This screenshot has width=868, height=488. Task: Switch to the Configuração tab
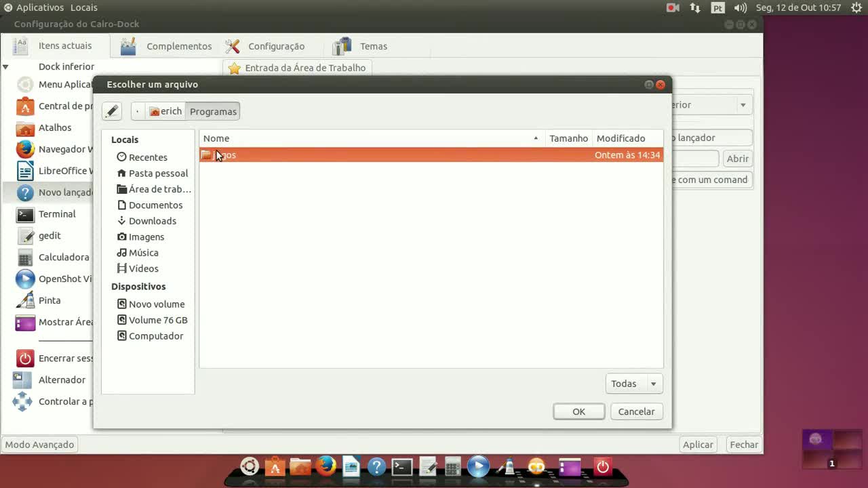pyautogui.click(x=265, y=46)
